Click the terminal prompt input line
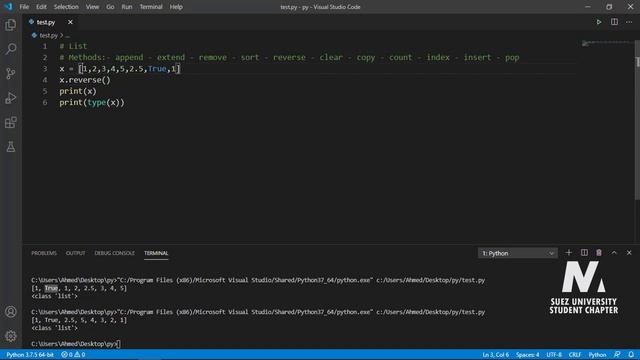Screen dimensions: 640x360 click(x=76, y=344)
